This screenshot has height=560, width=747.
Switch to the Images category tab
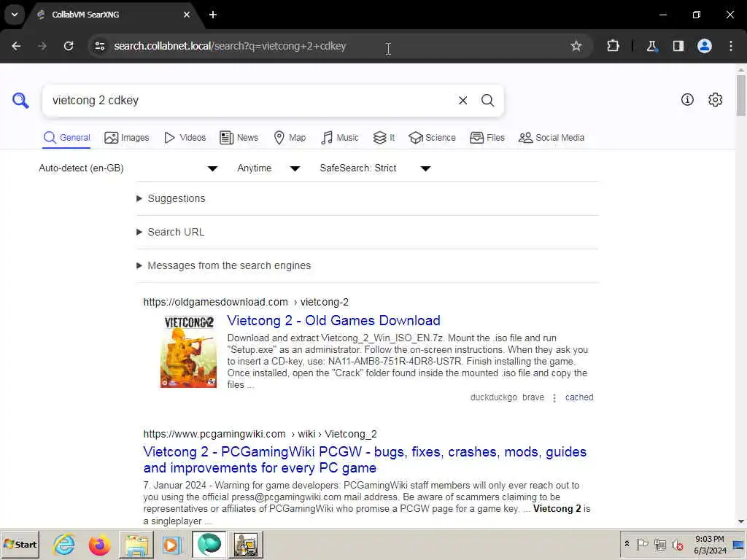tap(127, 138)
